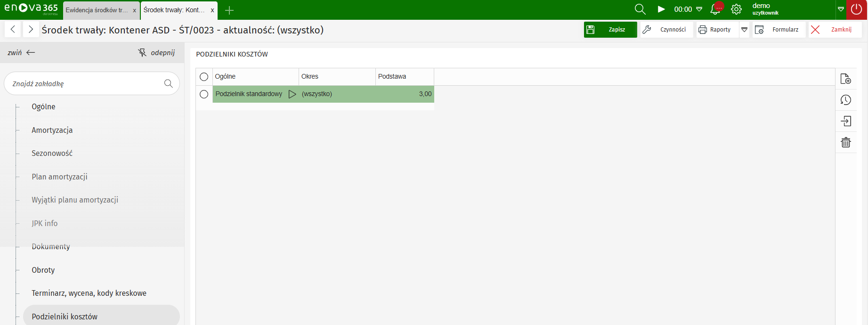Click the add new record icon
The height and width of the screenshot is (325, 868).
tap(846, 79)
